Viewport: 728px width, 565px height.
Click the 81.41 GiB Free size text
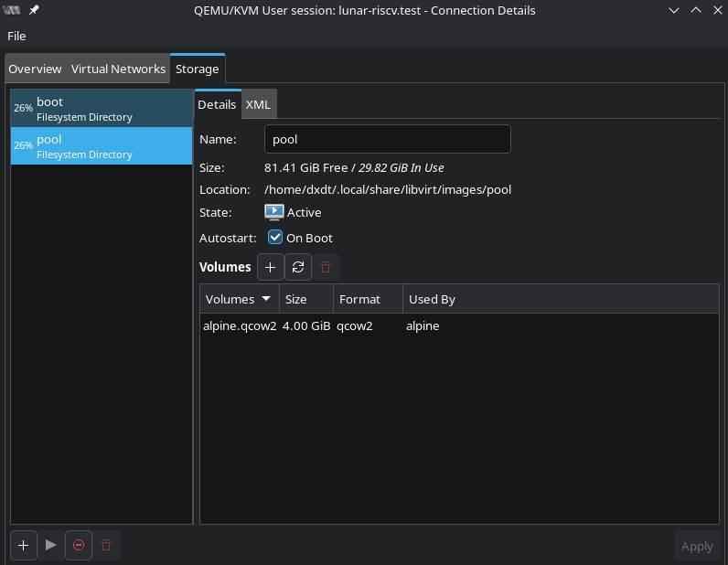[306, 167]
